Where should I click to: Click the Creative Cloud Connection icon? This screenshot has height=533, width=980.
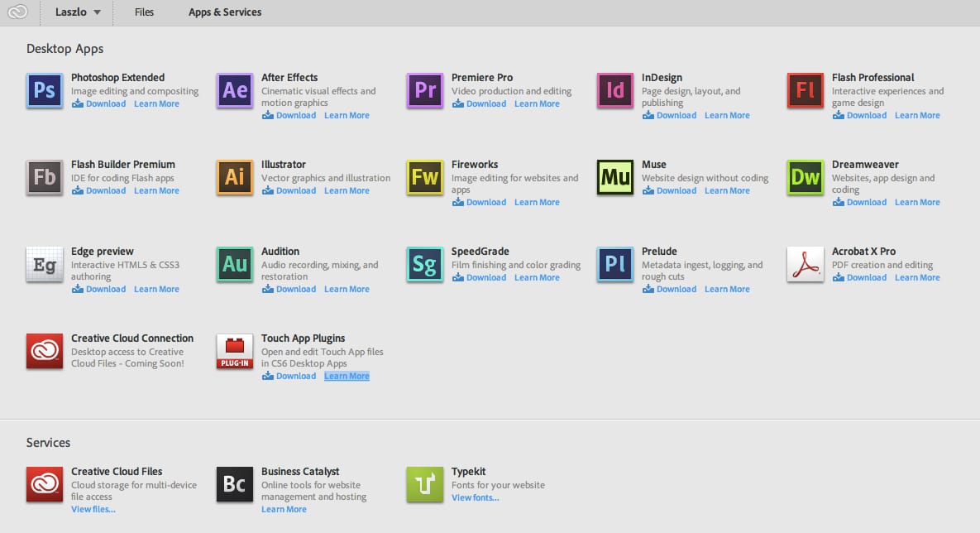pos(45,351)
